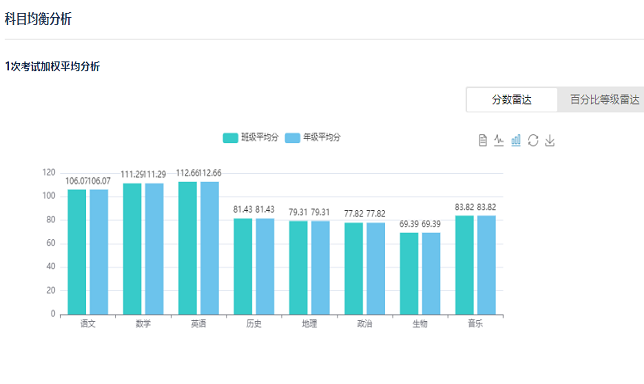
Task: Click the 政治 x-axis label
Action: (365, 324)
